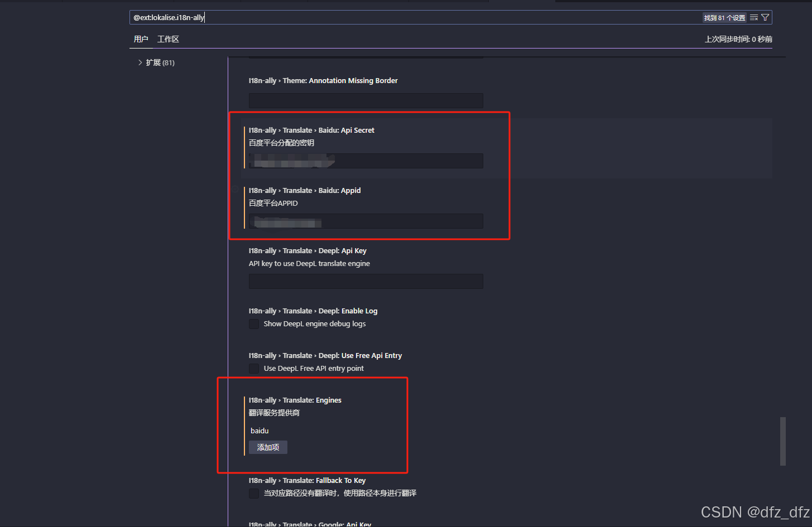Open the gear icon beside Baidu Appid setting

(x=236, y=190)
